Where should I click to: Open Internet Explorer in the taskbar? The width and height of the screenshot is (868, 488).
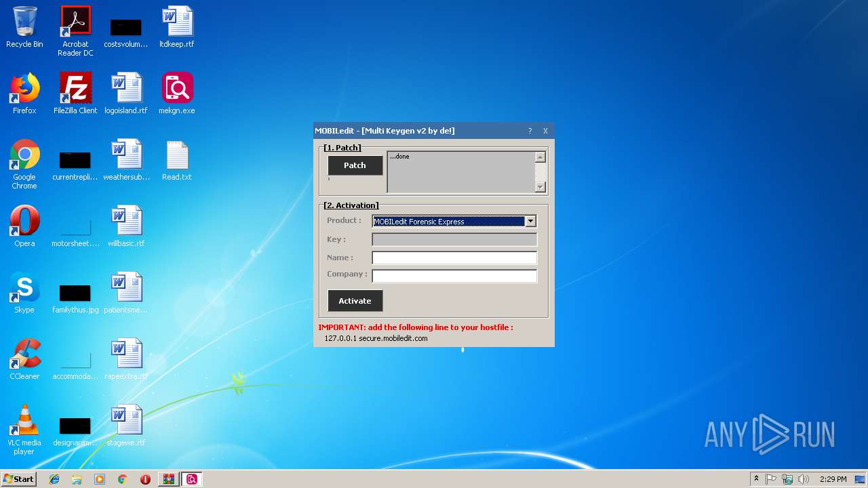[x=54, y=479]
